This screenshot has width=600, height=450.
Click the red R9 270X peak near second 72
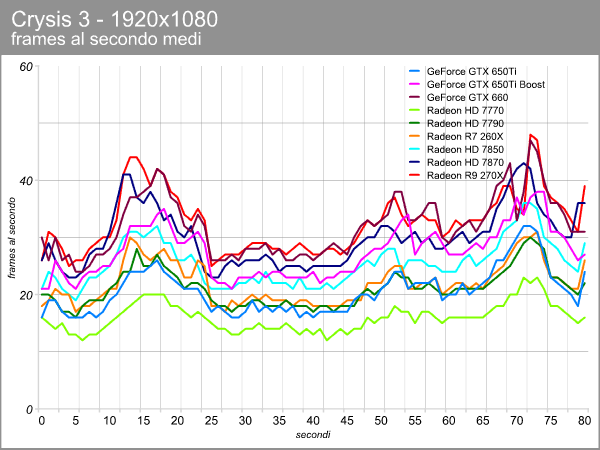coord(530,135)
